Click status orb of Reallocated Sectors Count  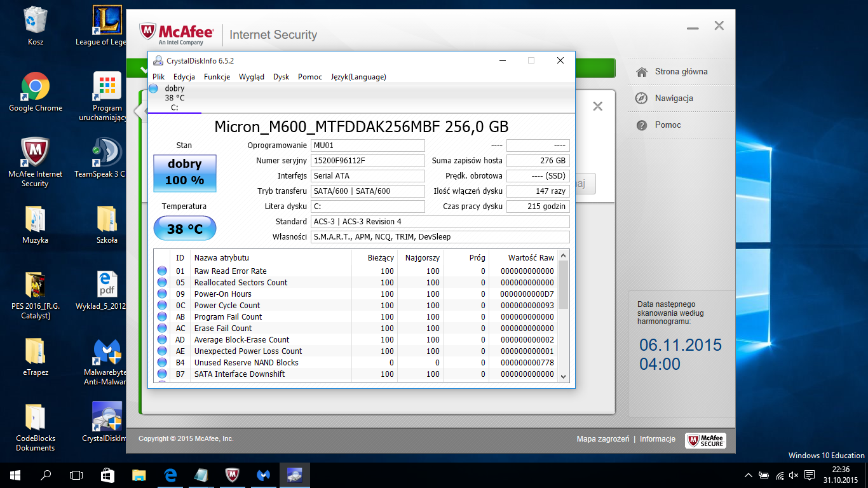tap(162, 283)
